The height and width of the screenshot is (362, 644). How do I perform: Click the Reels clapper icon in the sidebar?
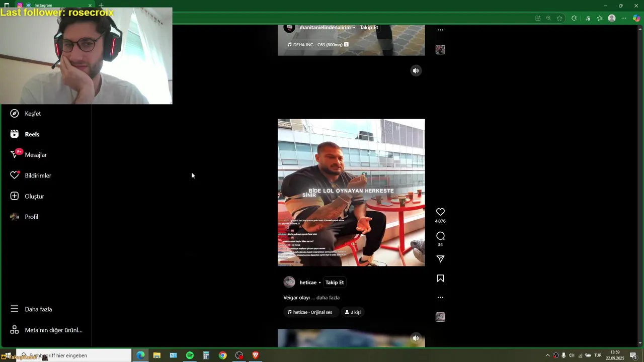pyautogui.click(x=15, y=134)
